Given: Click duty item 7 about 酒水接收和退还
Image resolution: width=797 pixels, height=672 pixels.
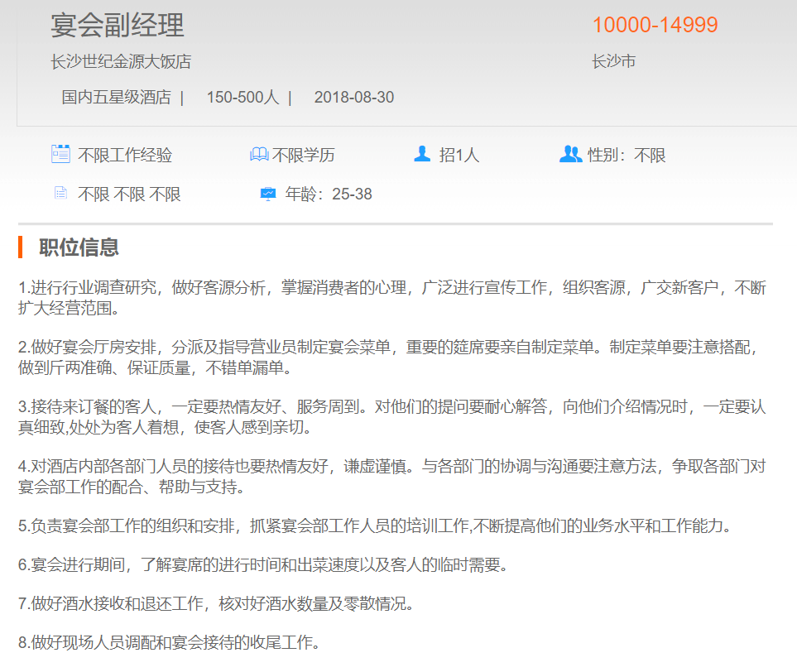Looking at the screenshot, I should point(215,603).
